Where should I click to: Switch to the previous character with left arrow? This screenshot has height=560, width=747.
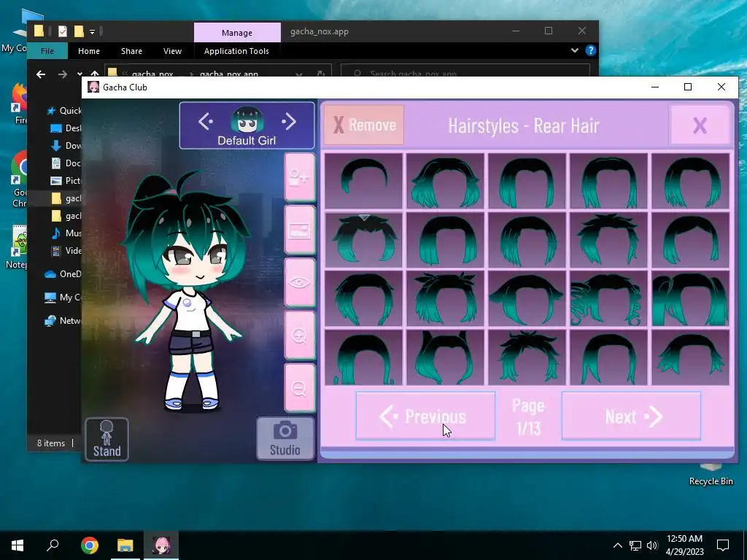205,122
